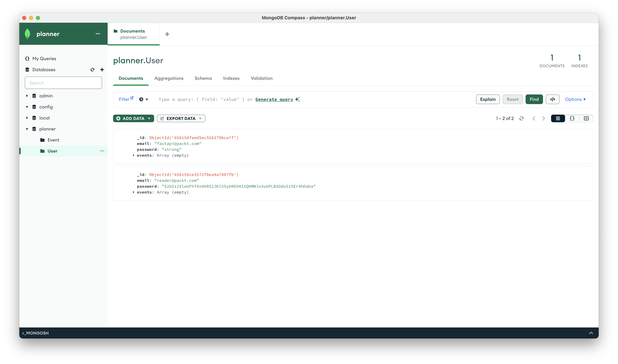The height and width of the screenshot is (364, 618).
Task: Open the Schema tab
Action: click(203, 78)
